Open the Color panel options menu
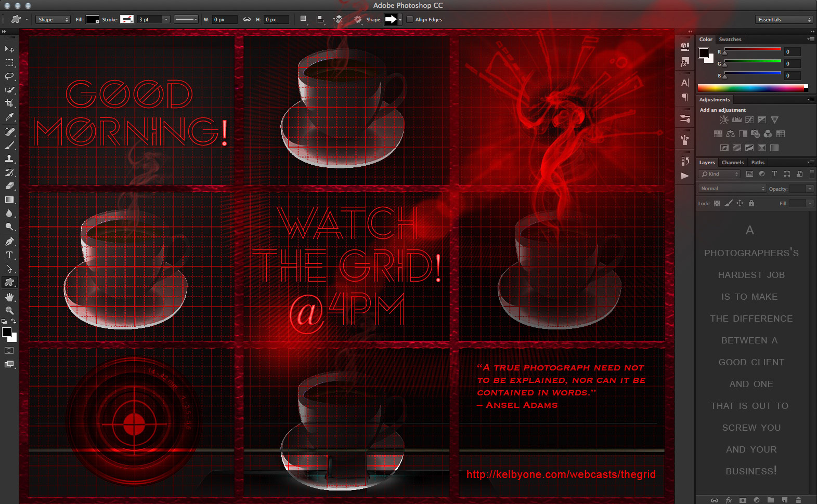 pyautogui.click(x=811, y=39)
